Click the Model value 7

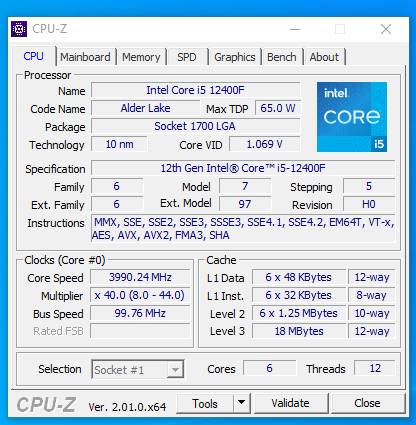click(x=245, y=186)
